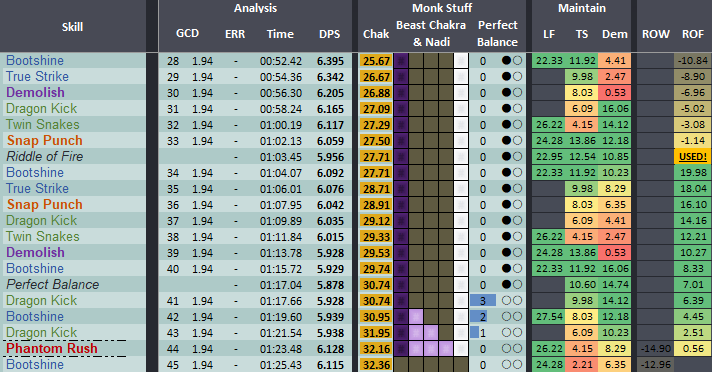Select GCD number 45 cell
This screenshot has width=712, height=372.
173,365
